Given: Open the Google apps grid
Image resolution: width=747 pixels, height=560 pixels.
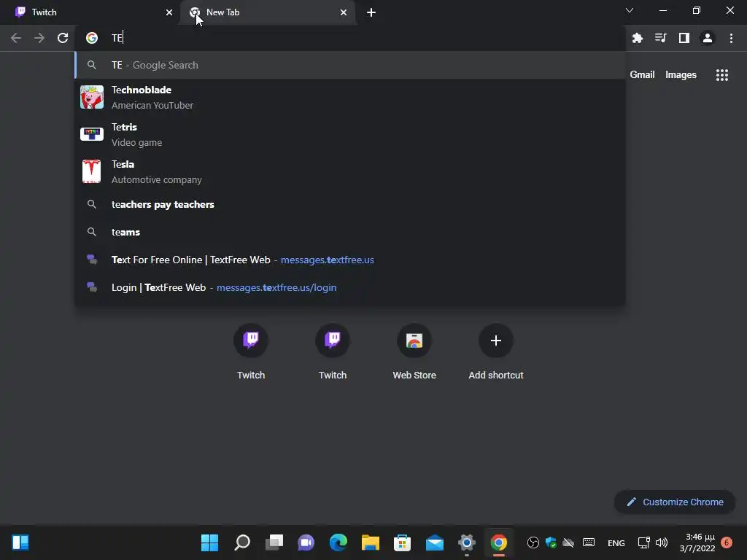Looking at the screenshot, I should [722, 75].
